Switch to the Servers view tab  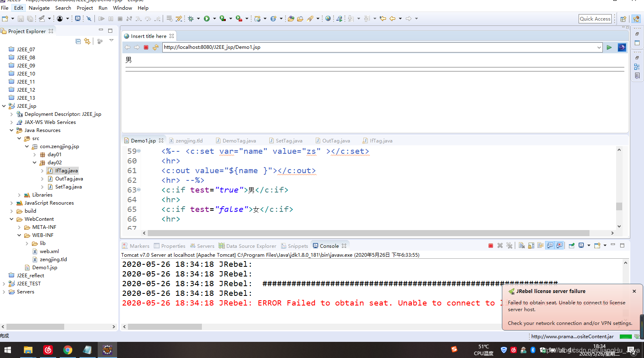pyautogui.click(x=202, y=246)
